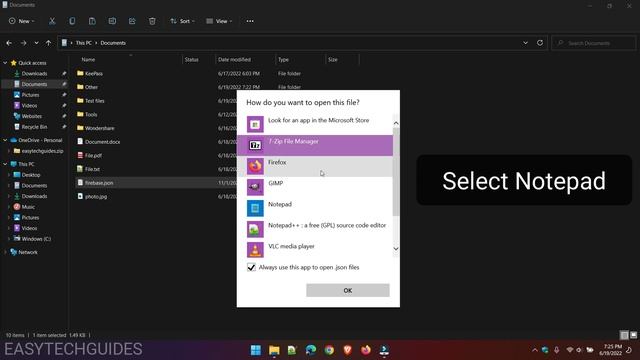Sort by the Type column header
The image size is (640, 360).
click(x=283, y=60)
